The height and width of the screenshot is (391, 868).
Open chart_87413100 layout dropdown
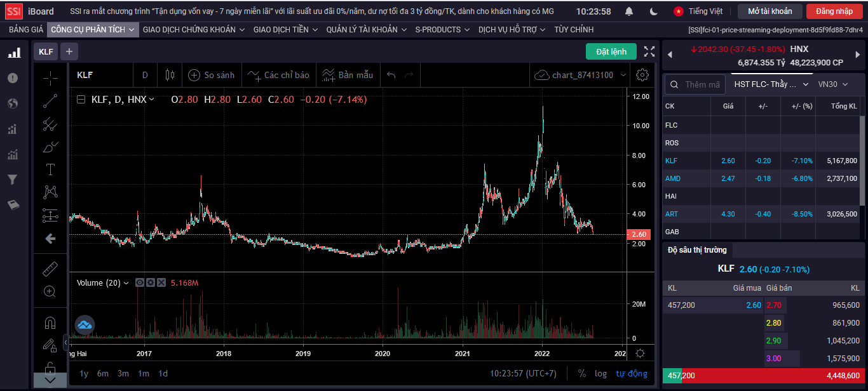(581, 75)
